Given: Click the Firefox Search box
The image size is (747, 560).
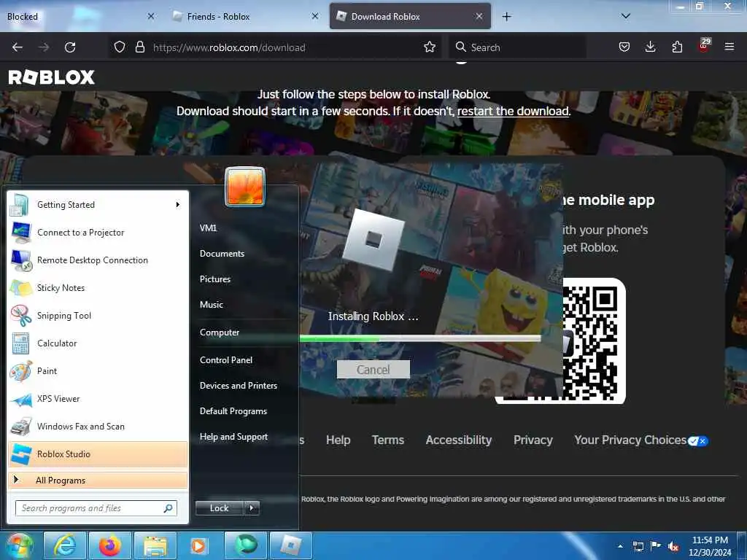Looking at the screenshot, I should (x=517, y=47).
